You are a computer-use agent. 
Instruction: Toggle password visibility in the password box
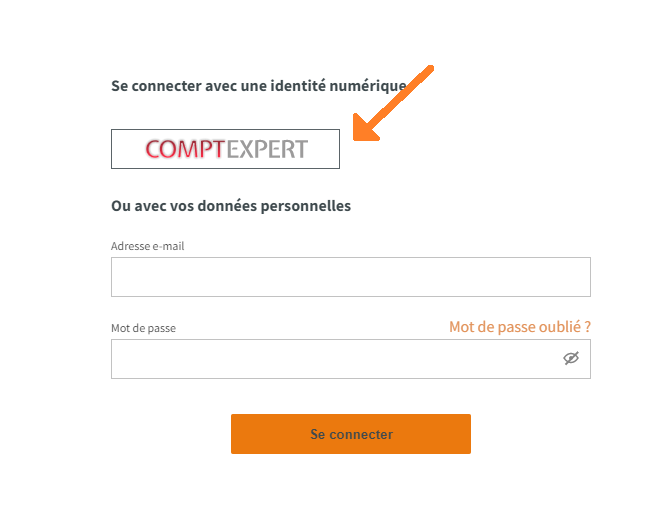coord(571,358)
